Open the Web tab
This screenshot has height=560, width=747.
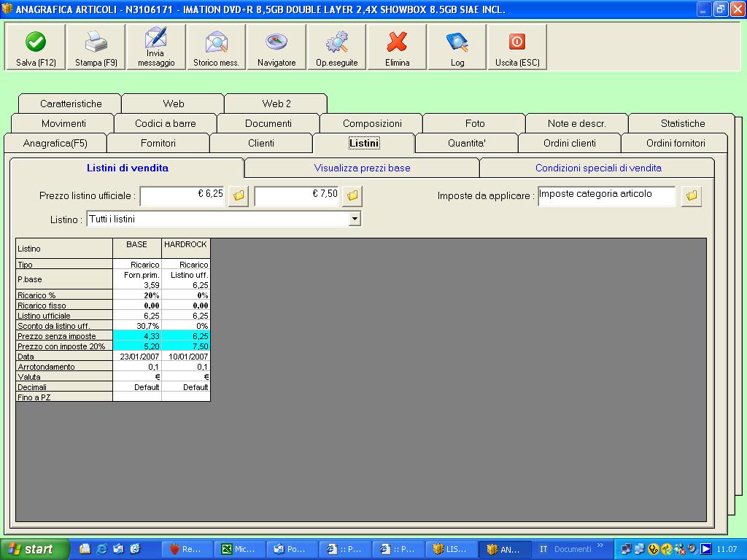point(174,104)
